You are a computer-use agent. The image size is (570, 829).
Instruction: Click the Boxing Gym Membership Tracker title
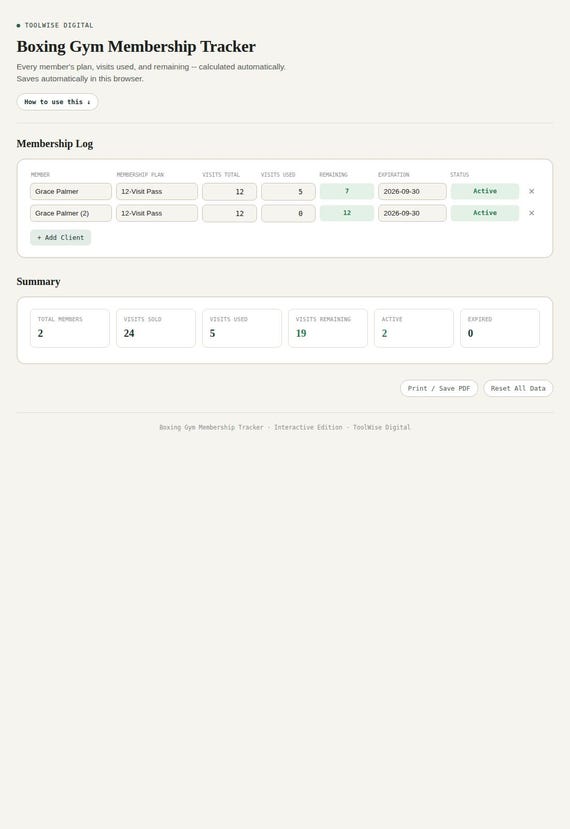coord(136,47)
